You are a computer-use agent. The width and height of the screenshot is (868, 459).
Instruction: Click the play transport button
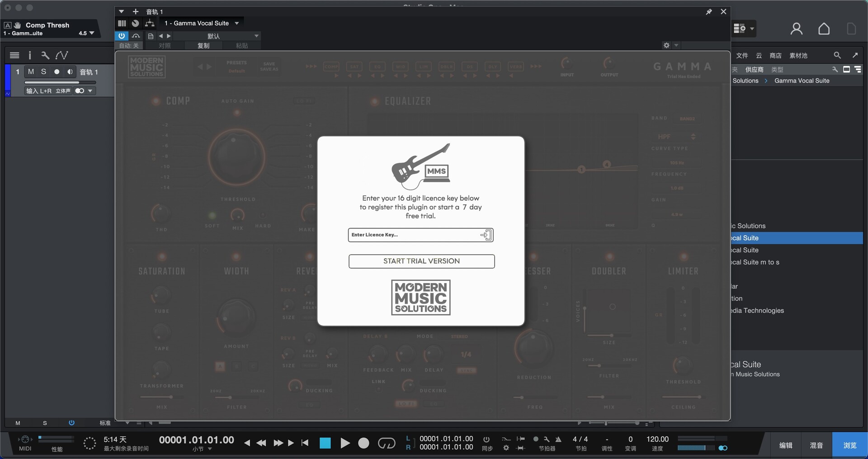(344, 443)
